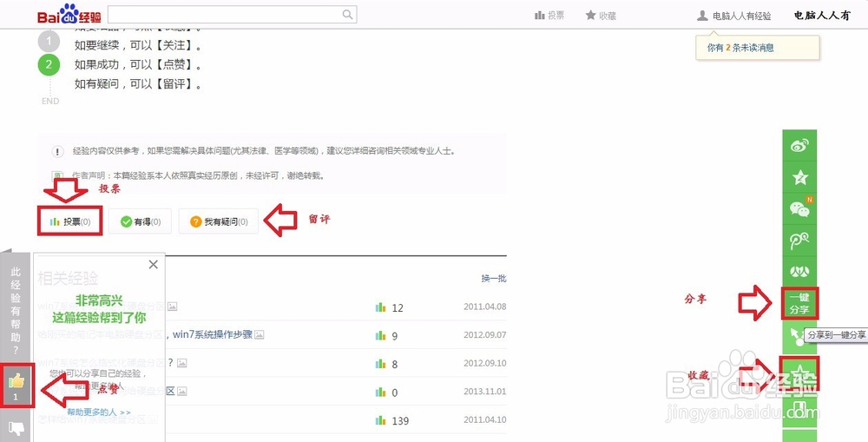
Task: Click the green sidebar 收藏 star icon
Action: click(x=799, y=373)
